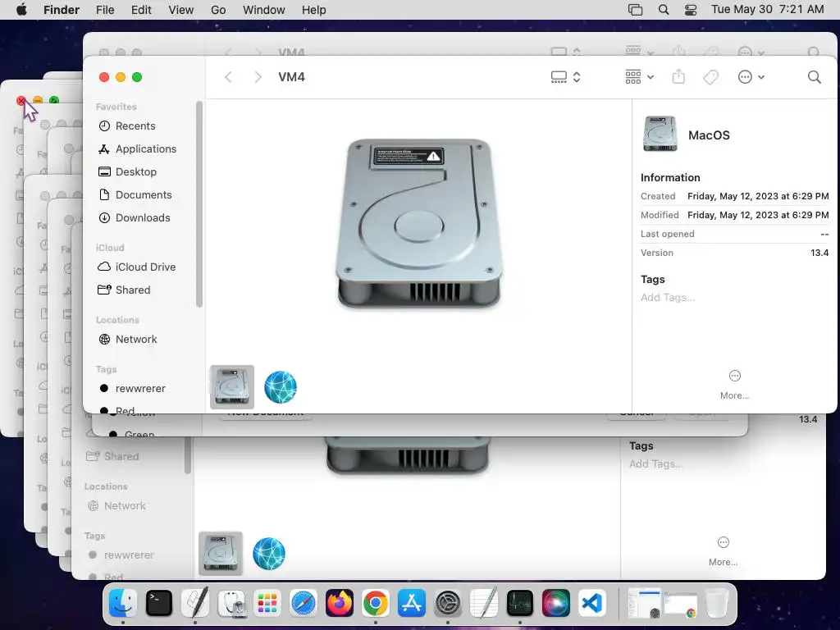The image size is (840, 630).
Task: Open the App Store from the Dock
Action: 412,603
